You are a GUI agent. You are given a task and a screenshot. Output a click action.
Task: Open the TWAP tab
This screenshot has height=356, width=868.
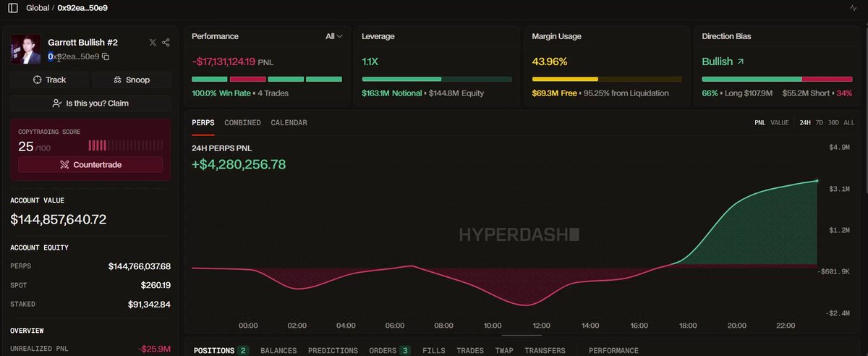504,350
